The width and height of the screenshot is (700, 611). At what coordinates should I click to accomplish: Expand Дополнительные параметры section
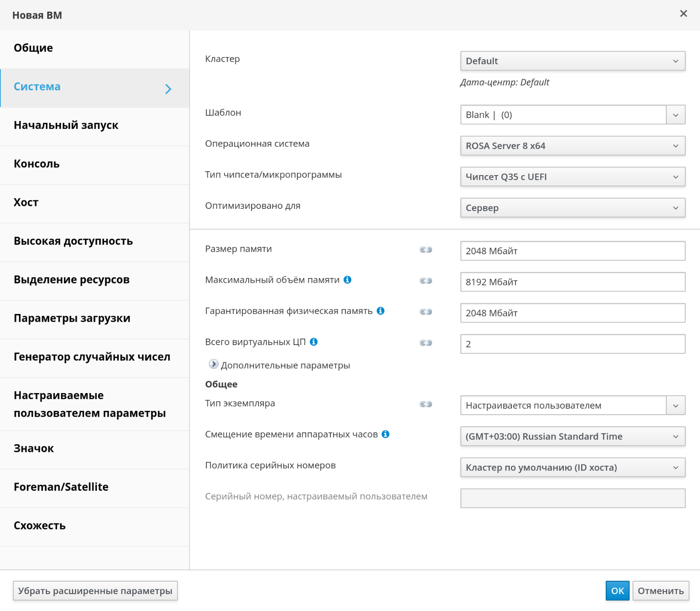coord(214,365)
